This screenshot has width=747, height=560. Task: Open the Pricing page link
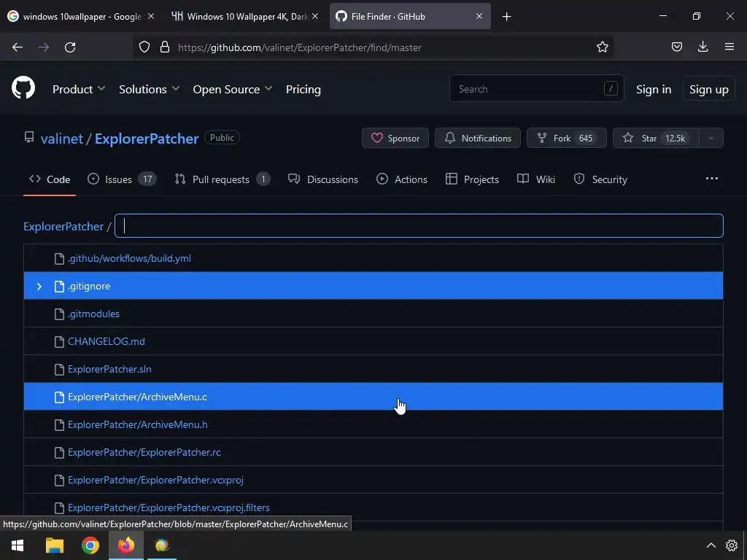click(303, 89)
